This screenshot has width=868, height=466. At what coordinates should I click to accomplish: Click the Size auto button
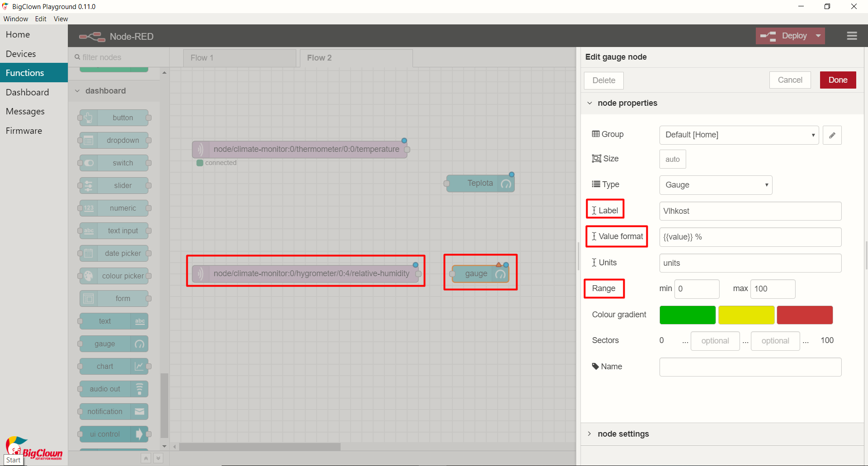[x=673, y=159]
